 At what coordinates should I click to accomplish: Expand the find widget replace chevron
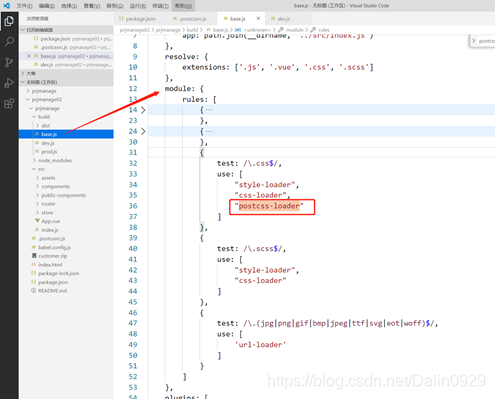pos(474,41)
